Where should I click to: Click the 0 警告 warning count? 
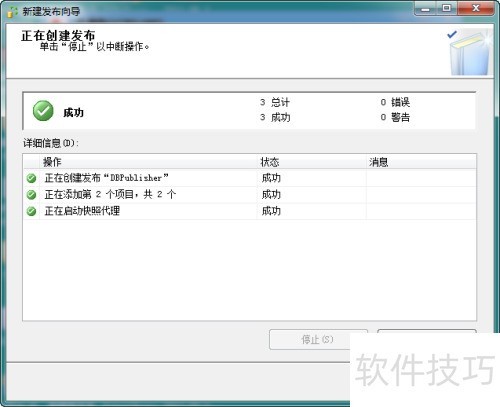point(395,117)
